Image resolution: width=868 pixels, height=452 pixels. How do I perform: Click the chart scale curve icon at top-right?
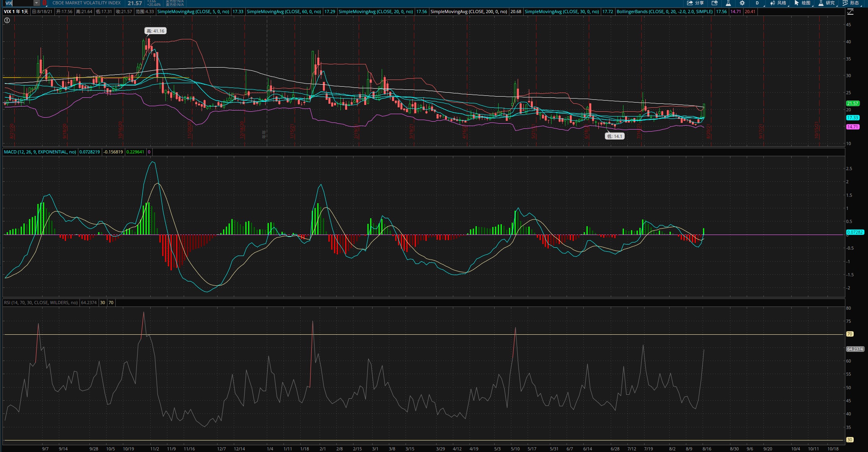coord(850,12)
